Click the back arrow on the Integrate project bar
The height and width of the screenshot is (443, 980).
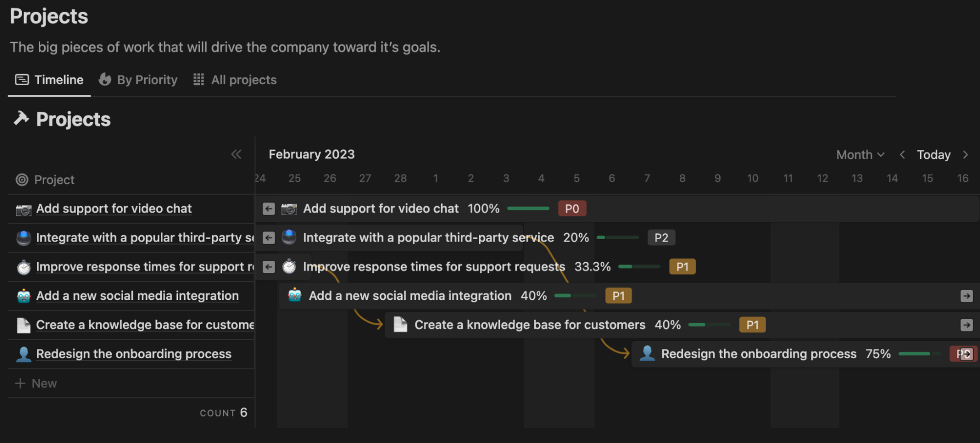(x=268, y=238)
